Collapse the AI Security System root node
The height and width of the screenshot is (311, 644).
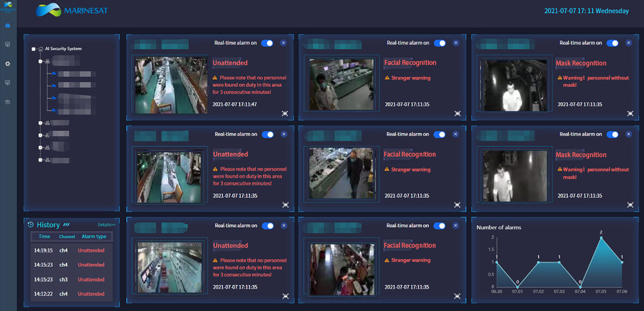[x=34, y=49]
